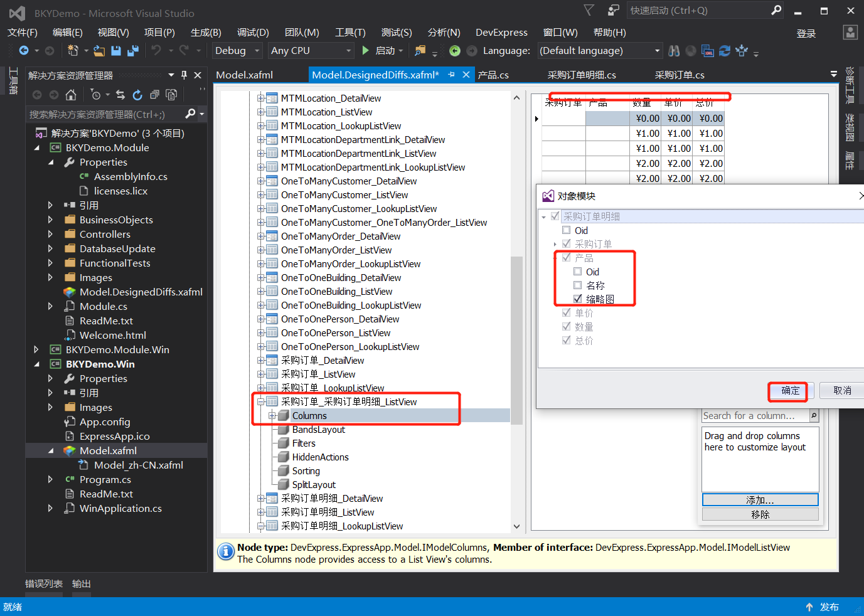Click the merge differences icon in Model Editor toolbar
Image resolution: width=864 pixels, height=616 pixels.
742,51
